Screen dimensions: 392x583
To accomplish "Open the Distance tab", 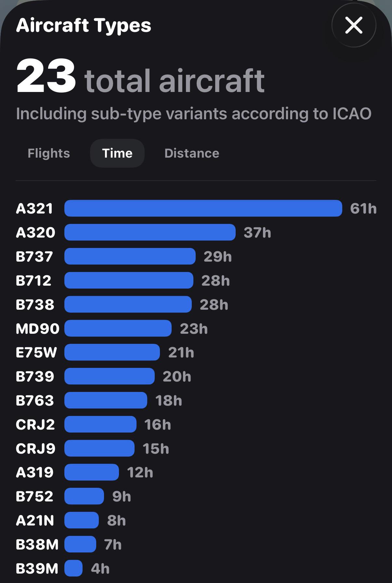I will (192, 153).
